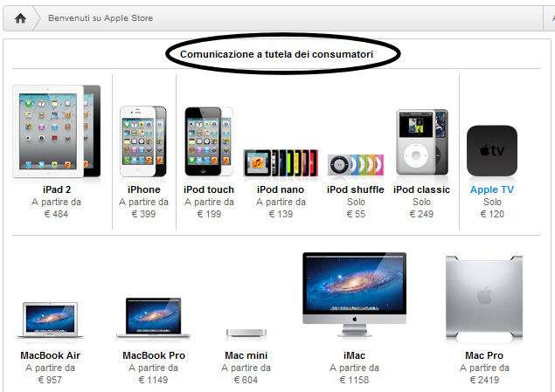Open the iPad 2 product image
555x392 pixels.
click(57, 131)
